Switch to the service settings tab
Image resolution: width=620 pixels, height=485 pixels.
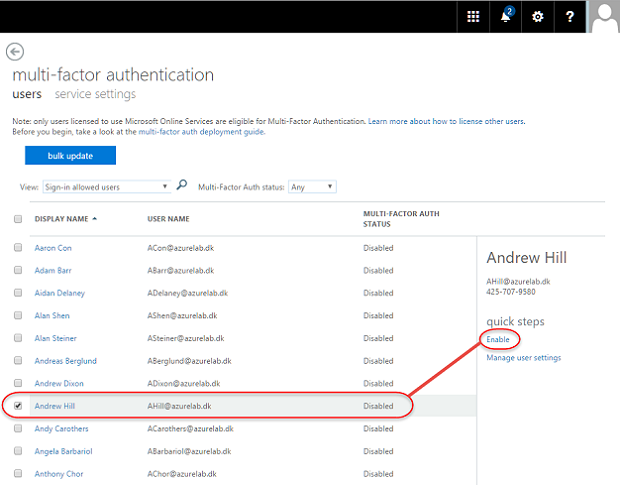coord(95,94)
